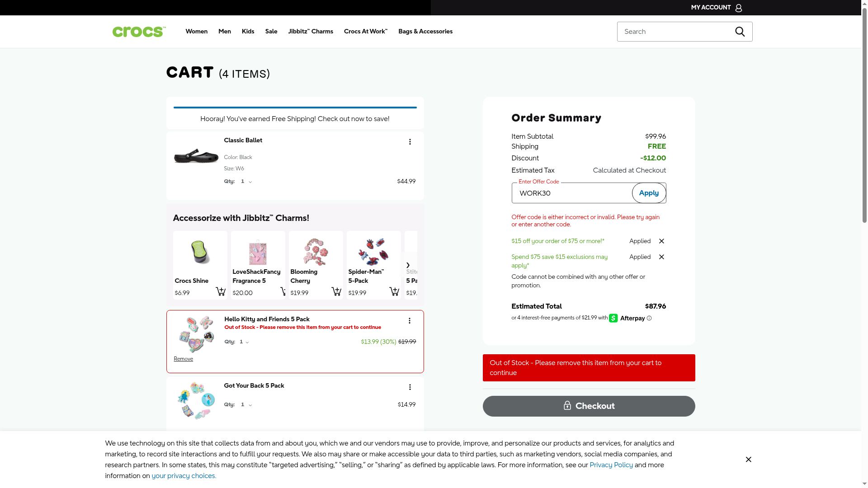Viewport: 868px width, 488px height.
Task: Open the Jibbitz Charms menu
Action: [310, 32]
